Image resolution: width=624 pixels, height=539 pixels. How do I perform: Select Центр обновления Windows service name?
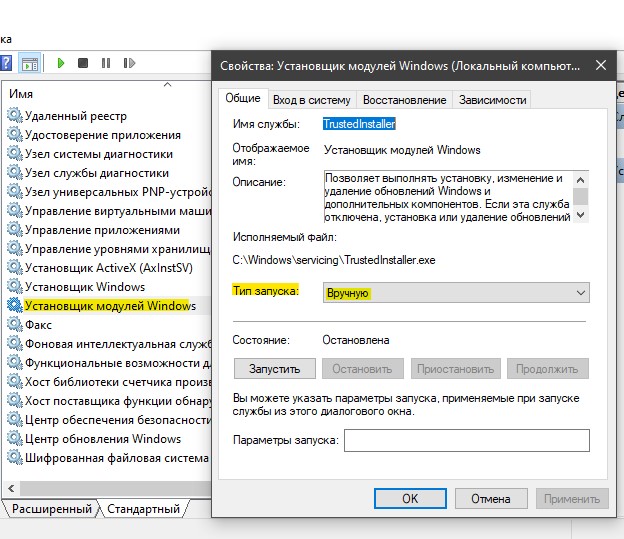point(103,439)
